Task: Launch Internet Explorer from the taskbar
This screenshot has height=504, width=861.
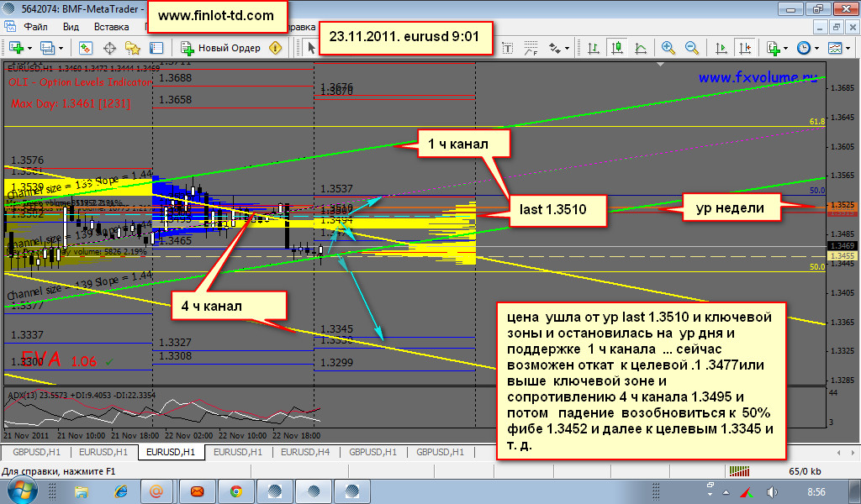Action: (x=120, y=491)
